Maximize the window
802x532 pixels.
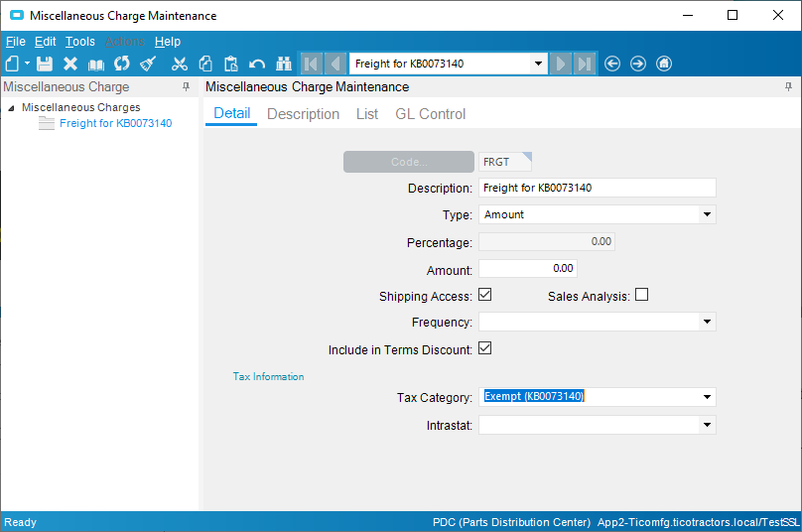point(733,15)
